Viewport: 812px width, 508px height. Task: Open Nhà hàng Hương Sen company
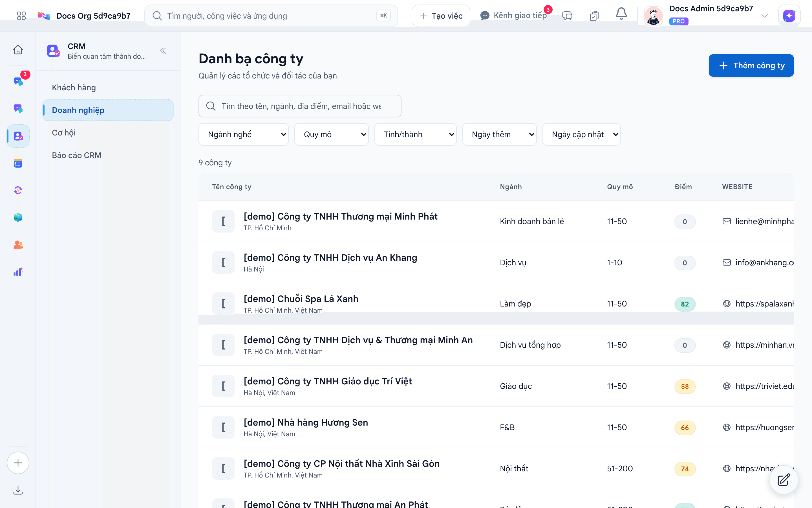tap(306, 423)
